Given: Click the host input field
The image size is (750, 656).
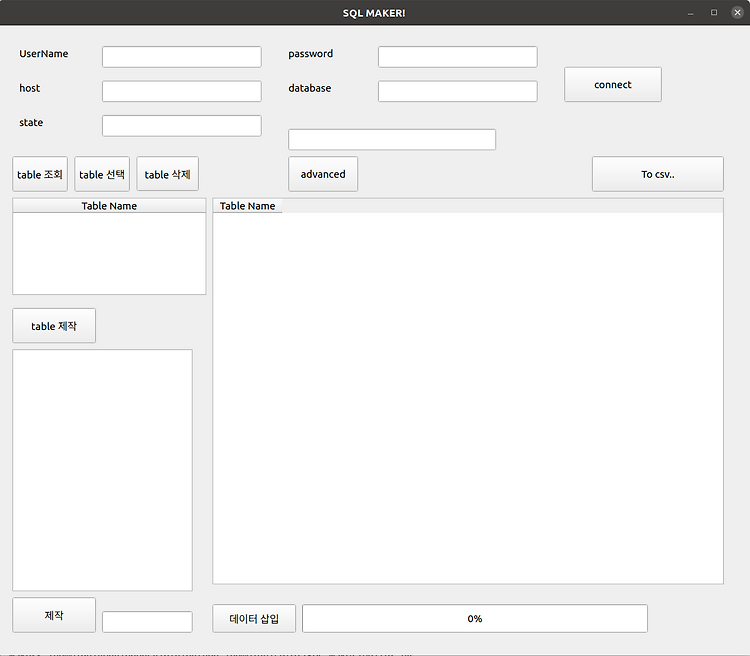Looking at the screenshot, I should pyautogui.click(x=182, y=91).
